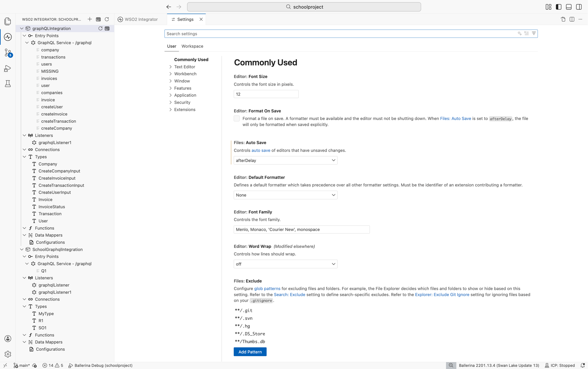The width and height of the screenshot is (588, 369).
Task: Open editor More Actions ellipsis
Action: point(580,19)
